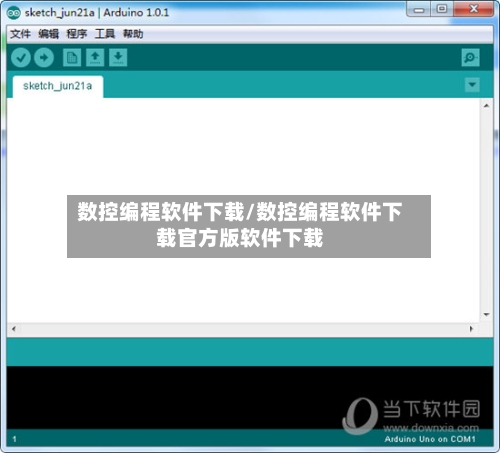This screenshot has height=453, width=500.
Task: Open the 文件 menu
Action: coord(20,34)
